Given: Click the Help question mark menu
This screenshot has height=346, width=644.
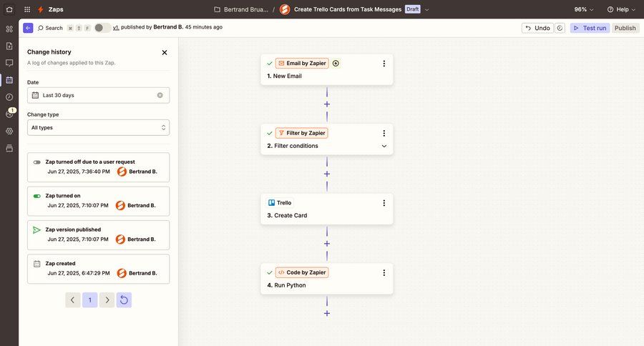Looking at the screenshot, I should 621,9.
